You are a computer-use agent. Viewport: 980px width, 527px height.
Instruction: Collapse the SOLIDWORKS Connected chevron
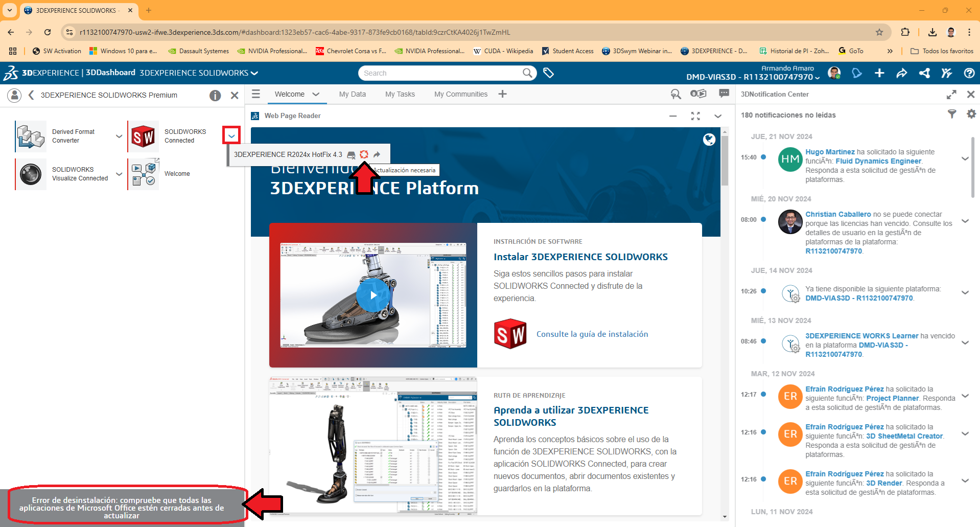(x=231, y=136)
